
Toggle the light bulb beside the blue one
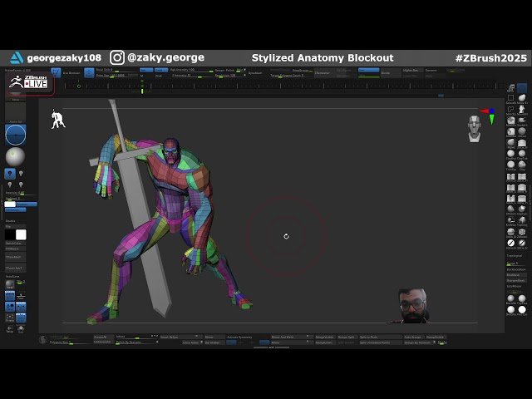(21, 174)
